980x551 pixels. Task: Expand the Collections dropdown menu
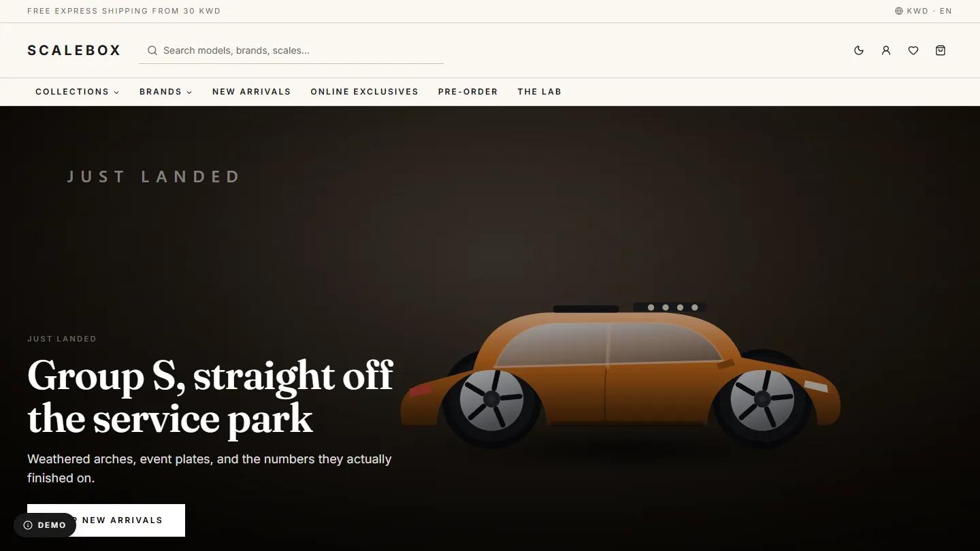[x=78, y=92]
